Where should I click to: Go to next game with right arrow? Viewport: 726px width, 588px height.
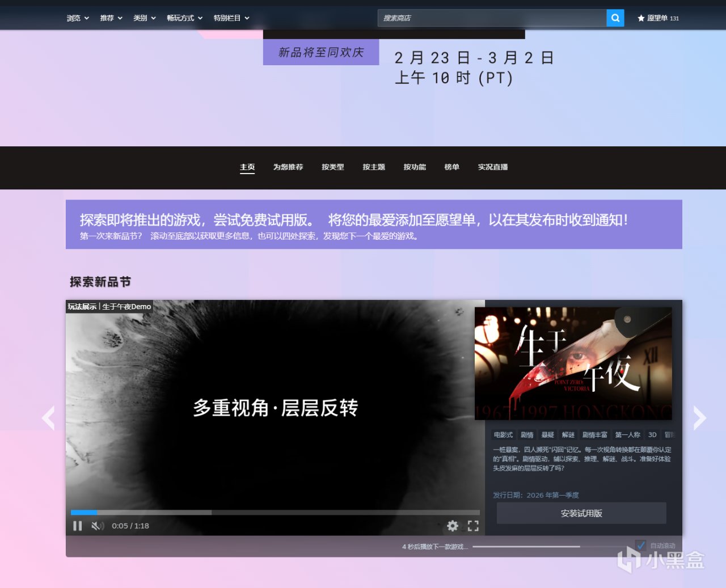click(x=700, y=418)
